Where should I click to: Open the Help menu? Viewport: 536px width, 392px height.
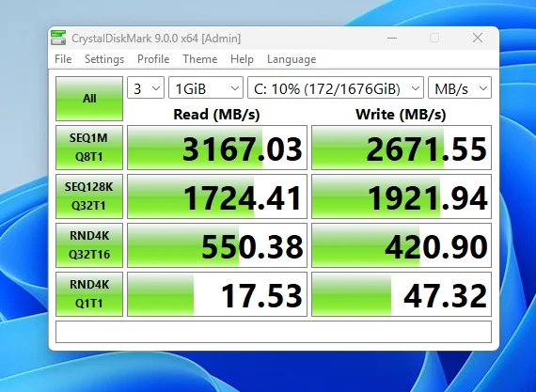tap(242, 59)
